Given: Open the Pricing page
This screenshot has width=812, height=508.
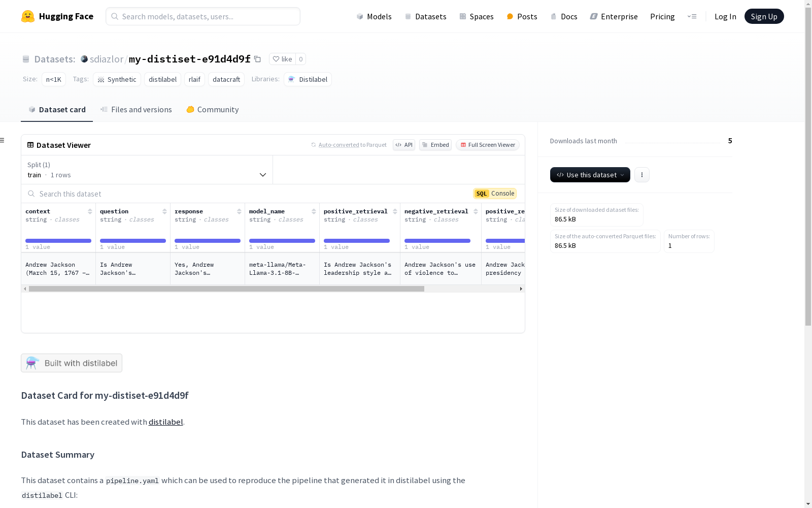Looking at the screenshot, I should tap(662, 16).
